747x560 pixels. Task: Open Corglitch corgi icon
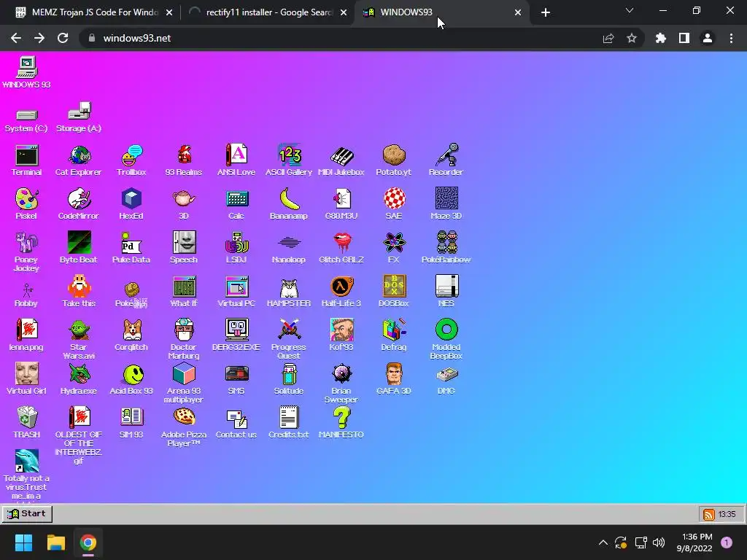[x=131, y=335]
